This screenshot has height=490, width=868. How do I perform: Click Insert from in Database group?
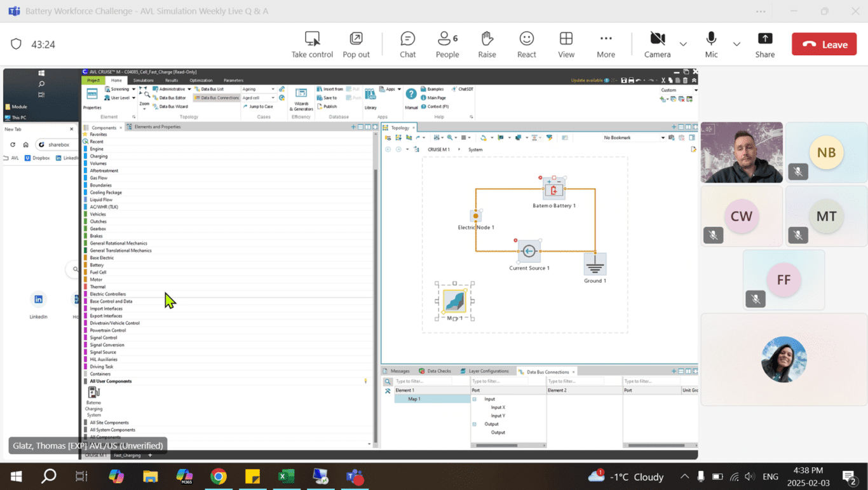330,89
